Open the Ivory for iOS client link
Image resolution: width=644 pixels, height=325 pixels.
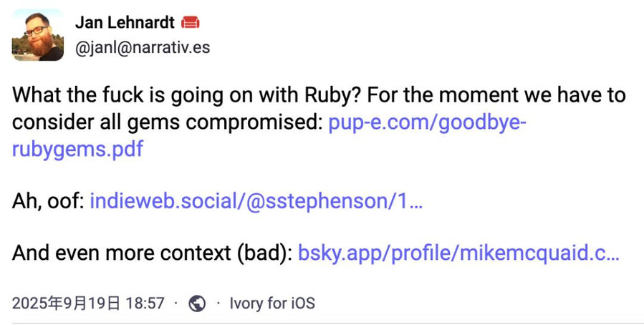[x=272, y=304]
